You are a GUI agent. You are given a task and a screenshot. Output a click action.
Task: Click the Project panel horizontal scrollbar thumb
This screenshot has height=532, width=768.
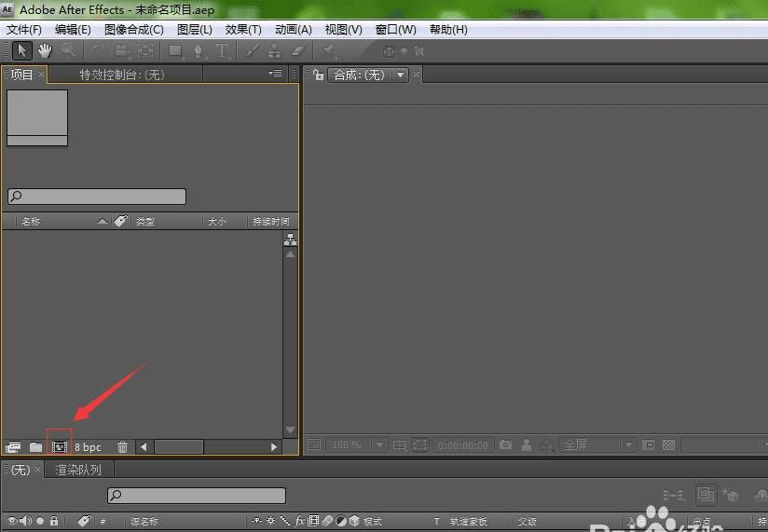click(179, 447)
